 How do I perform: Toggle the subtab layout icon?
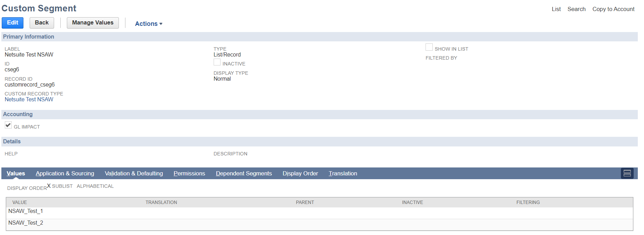point(627,173)
